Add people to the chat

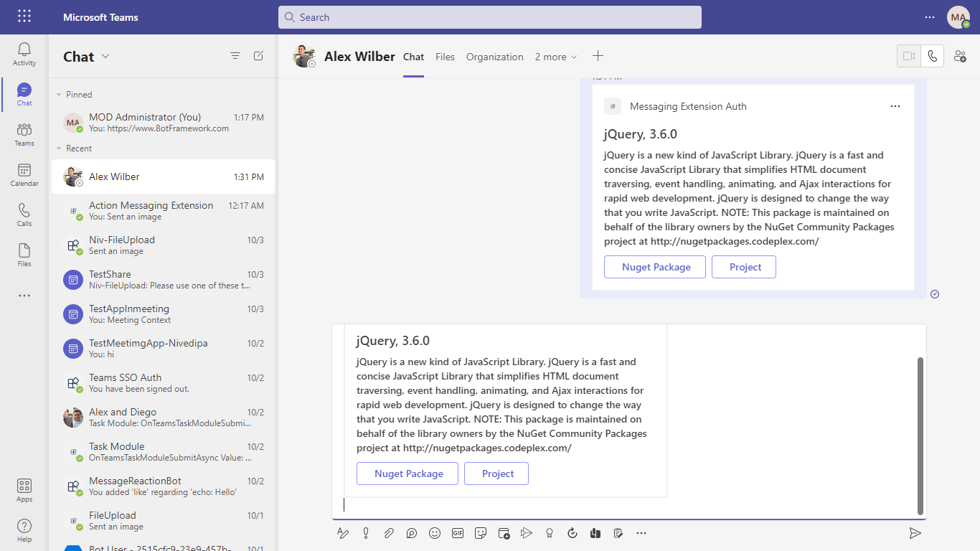pos(960,56)
